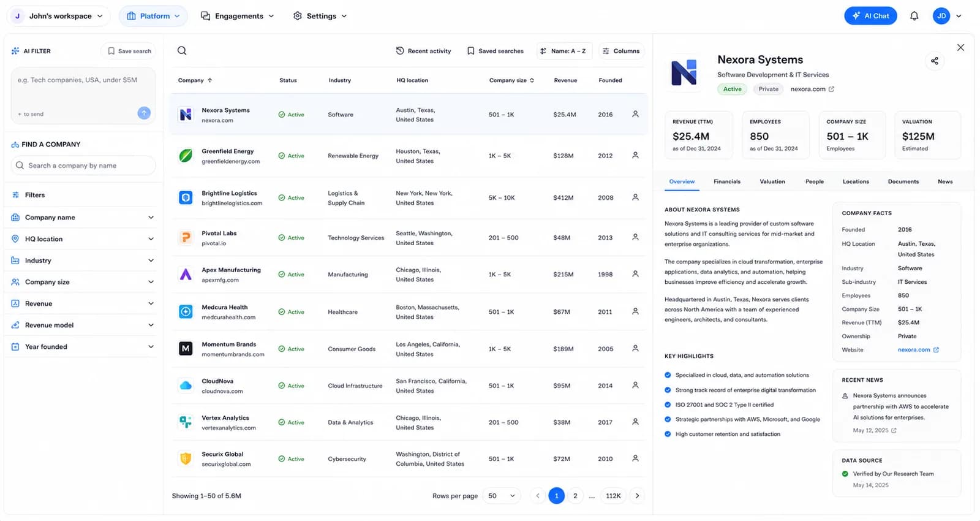Click the CloudNova cloud logo
The height and width of the screenshot is (521, 980).
click(x=186, y=386)
